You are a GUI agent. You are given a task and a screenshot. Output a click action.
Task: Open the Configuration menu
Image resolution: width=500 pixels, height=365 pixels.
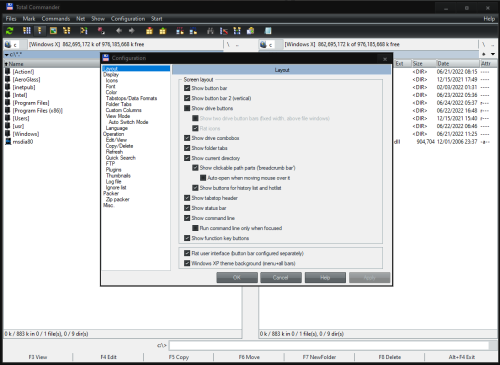click(128, 19)
